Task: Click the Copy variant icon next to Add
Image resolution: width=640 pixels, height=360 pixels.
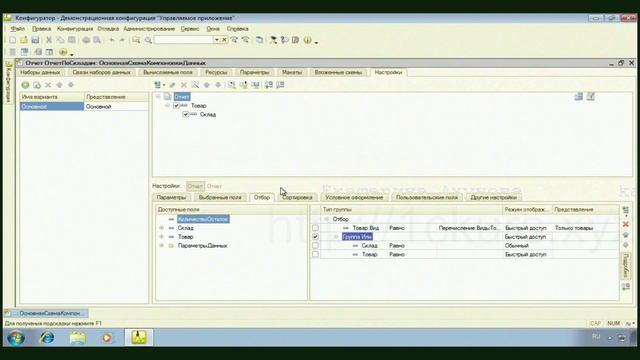Action: pos(37,85)
